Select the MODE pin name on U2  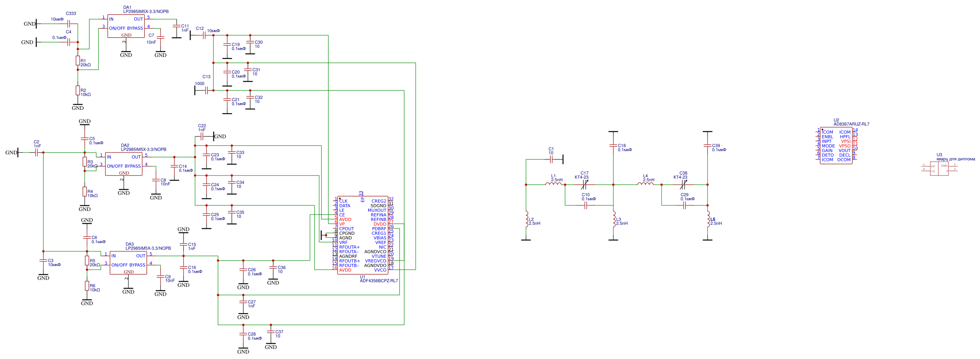click(828, 146)
